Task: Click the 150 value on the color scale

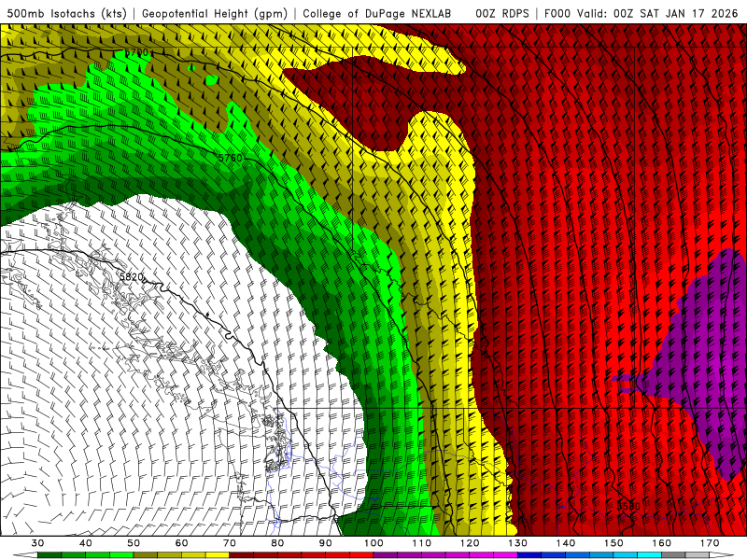Action: tap(613, 543)
